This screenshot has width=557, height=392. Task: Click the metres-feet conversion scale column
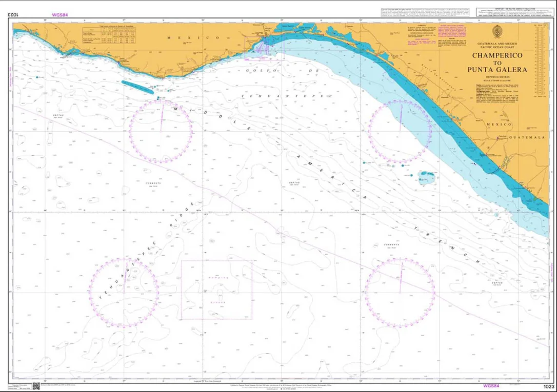[539, 61]
